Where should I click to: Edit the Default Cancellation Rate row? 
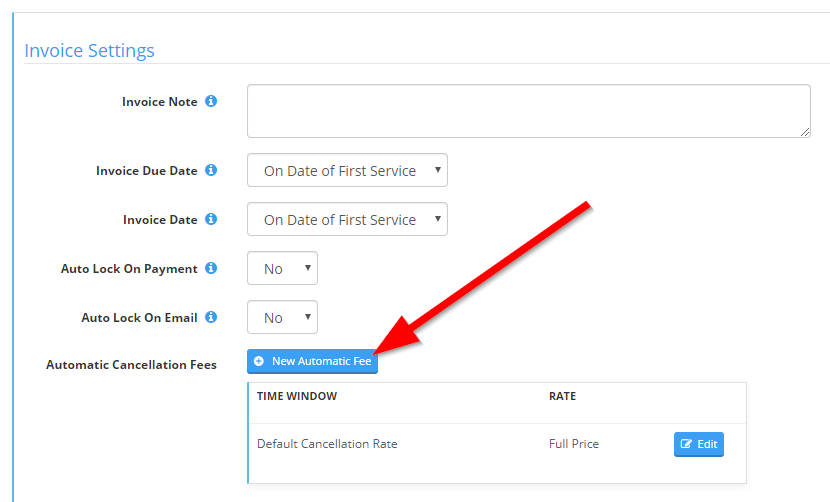(x=699, y=444)
